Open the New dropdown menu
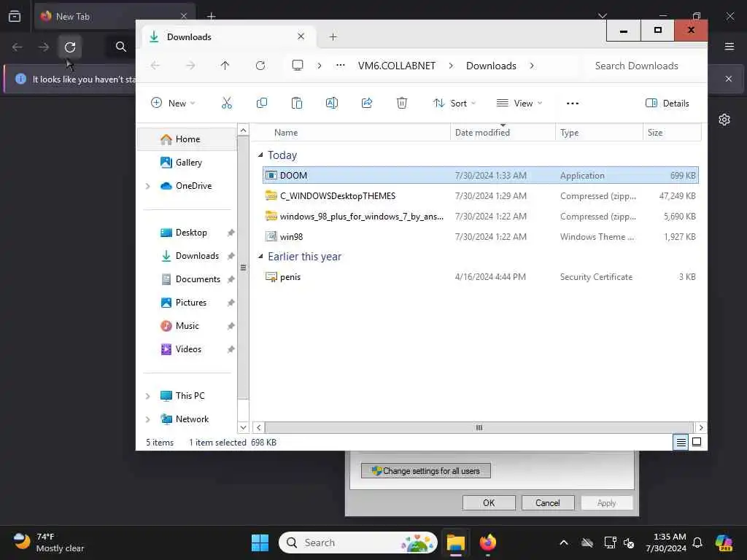Viewport: 747px width, 560px height. coord(173,103)
